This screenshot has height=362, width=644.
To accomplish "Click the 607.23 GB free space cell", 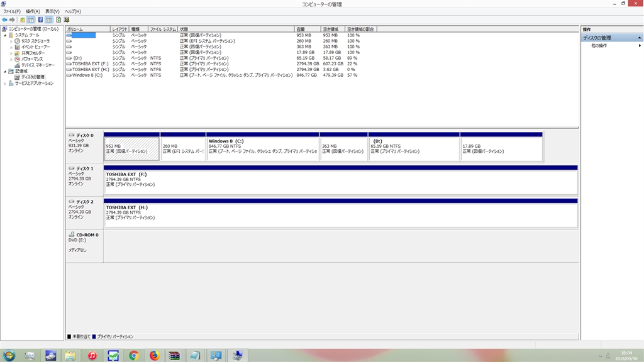I will [x=333, y=63].
